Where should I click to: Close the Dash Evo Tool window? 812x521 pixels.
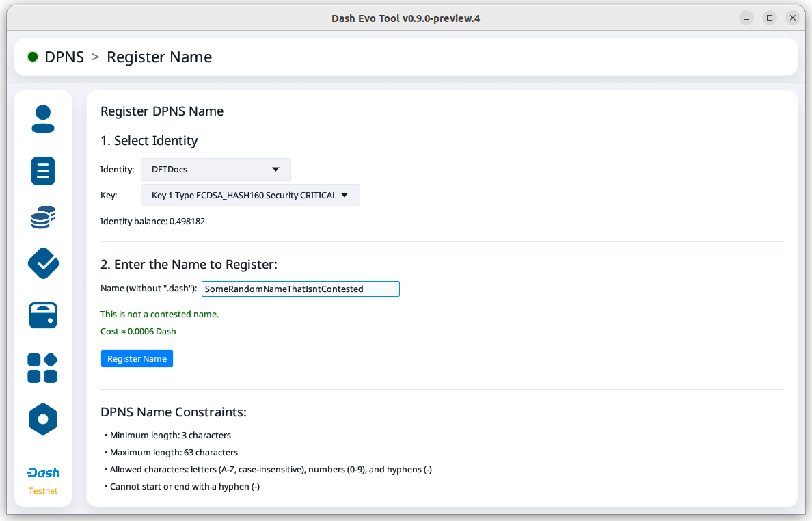tap(792, 18)
